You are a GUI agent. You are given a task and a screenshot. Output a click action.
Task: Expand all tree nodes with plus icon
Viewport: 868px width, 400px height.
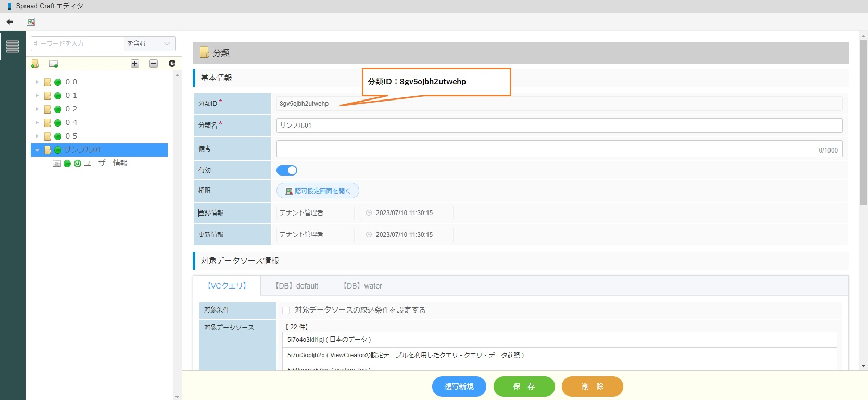pyautogui.click(x=135, y=64)
